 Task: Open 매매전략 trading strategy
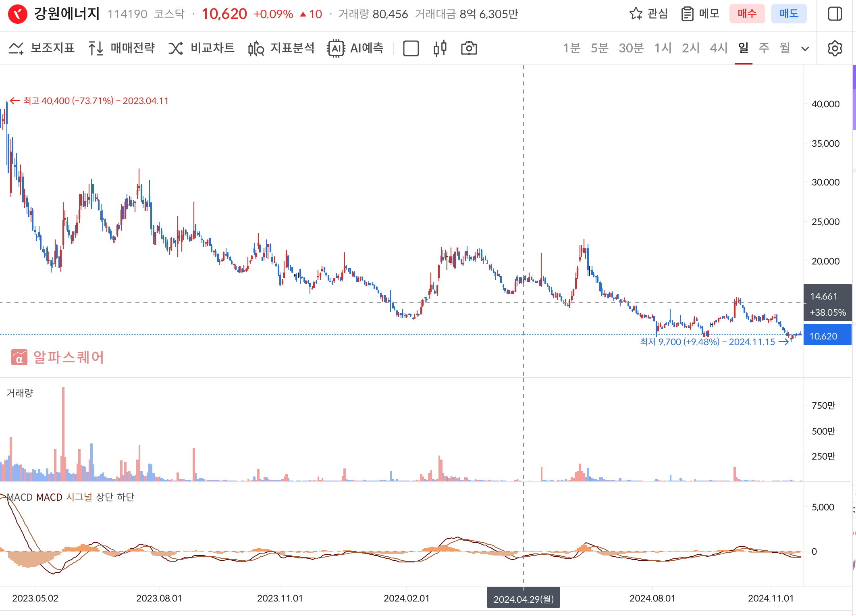click(x=121, y=48)
